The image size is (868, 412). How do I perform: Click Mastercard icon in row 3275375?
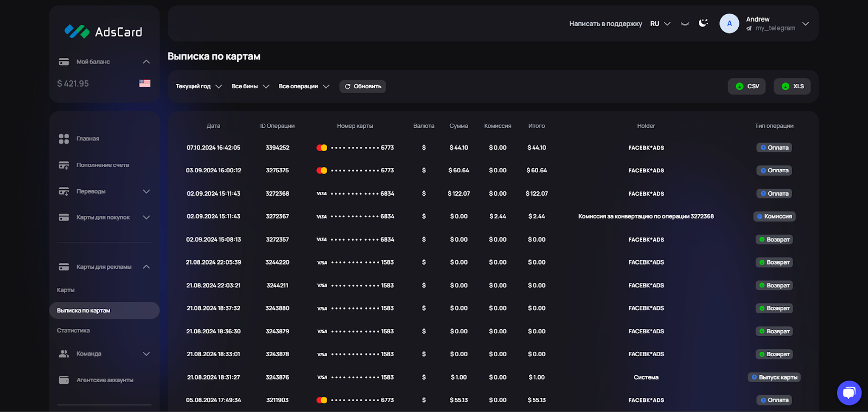click(322, 170)
